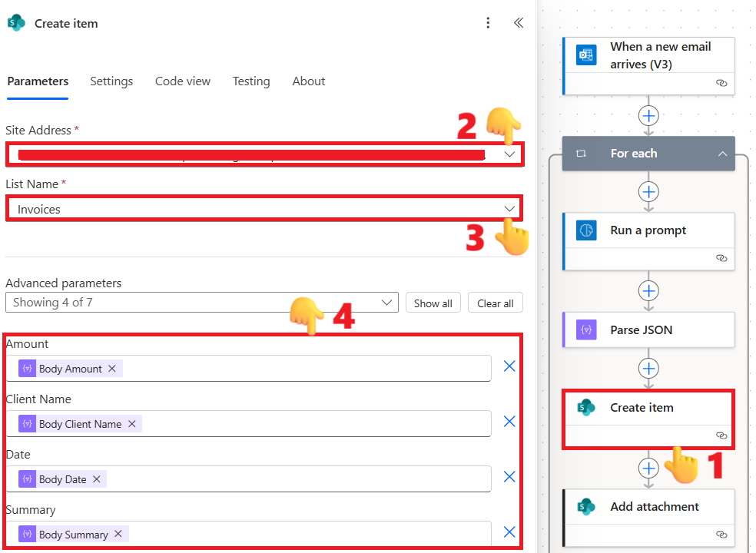
Task: Delete the Date parameter using blue X
Action: pyautogui.click(x=509, y=477)
